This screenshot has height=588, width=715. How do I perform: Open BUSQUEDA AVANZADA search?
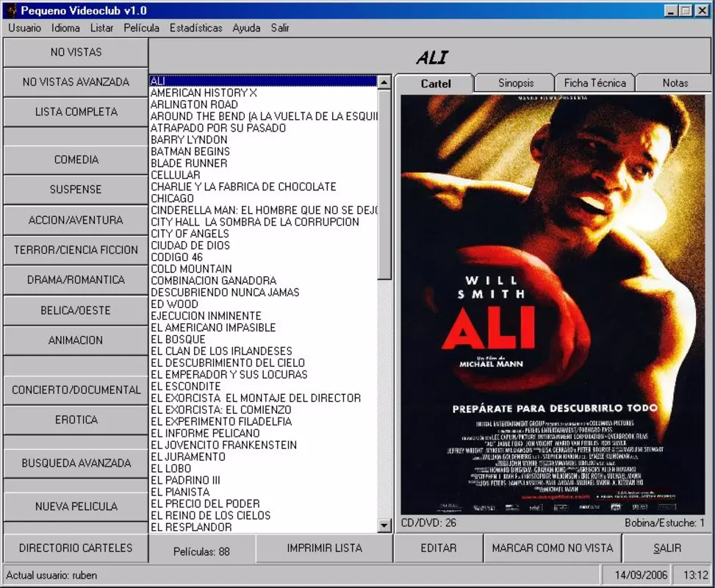point(76,463)
